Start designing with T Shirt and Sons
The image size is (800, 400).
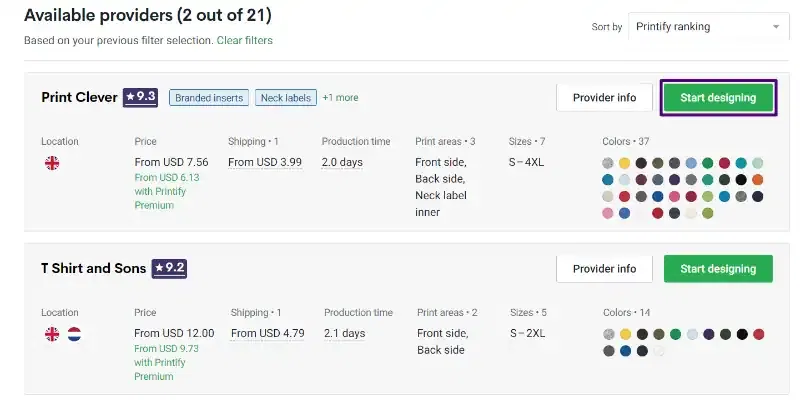pyautogui.click(x=718, y=269)
